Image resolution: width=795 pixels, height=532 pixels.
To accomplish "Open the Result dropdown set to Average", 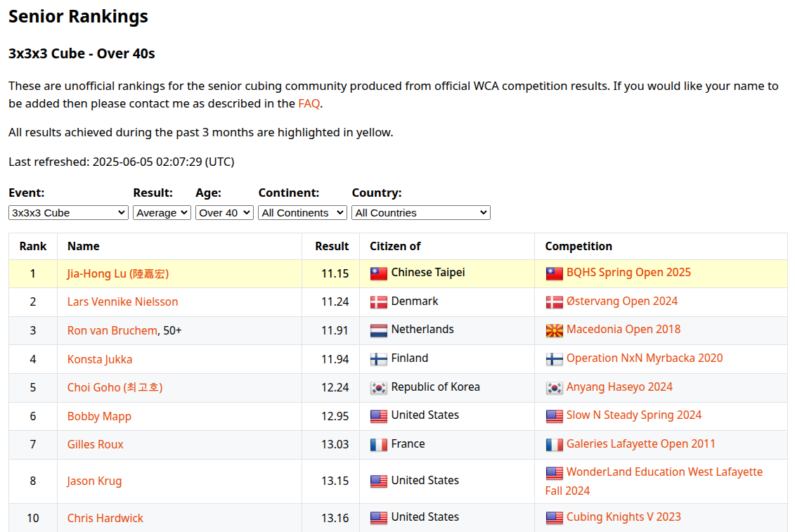I will (x=162, y=212).
